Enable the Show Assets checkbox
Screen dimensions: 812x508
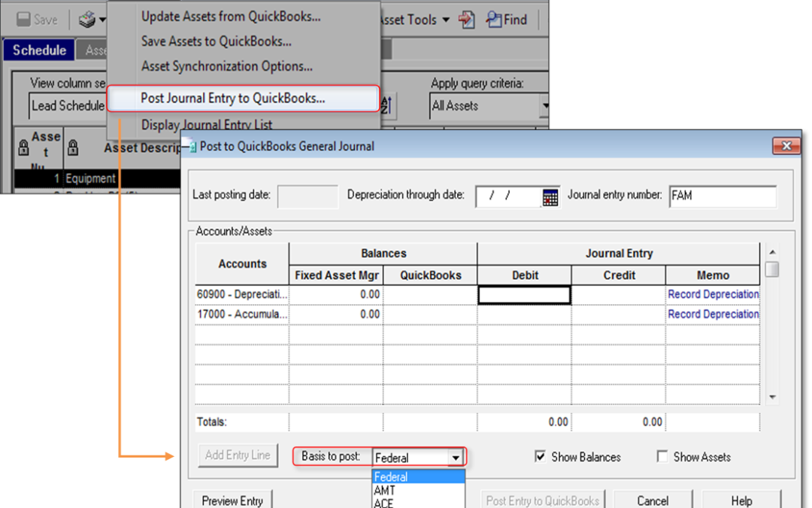(662, 457)
